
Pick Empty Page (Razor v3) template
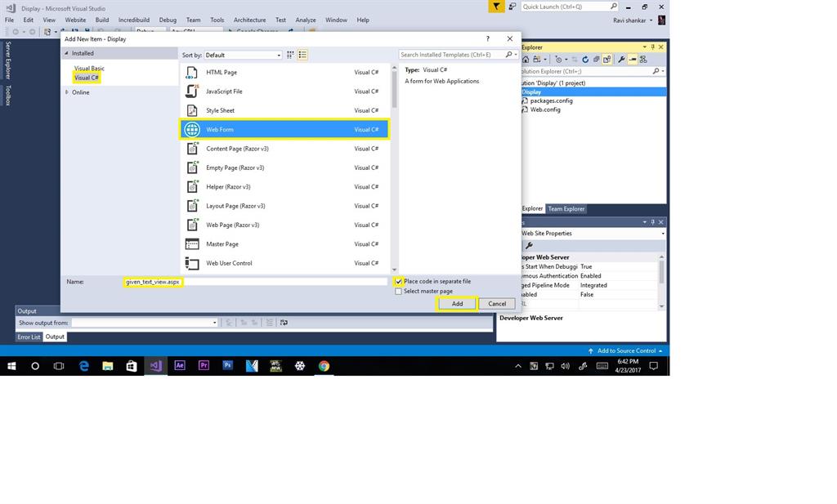tap(284, 167)
